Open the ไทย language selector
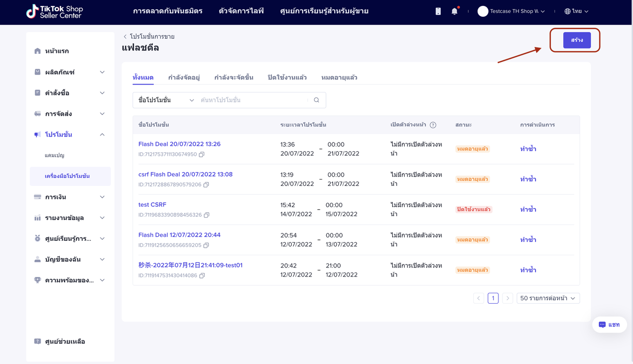 (577, 11)
